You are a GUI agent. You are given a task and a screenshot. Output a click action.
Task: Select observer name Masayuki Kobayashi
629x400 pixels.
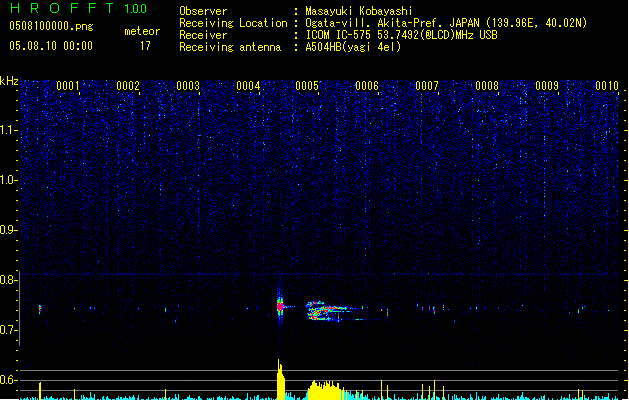359,11
